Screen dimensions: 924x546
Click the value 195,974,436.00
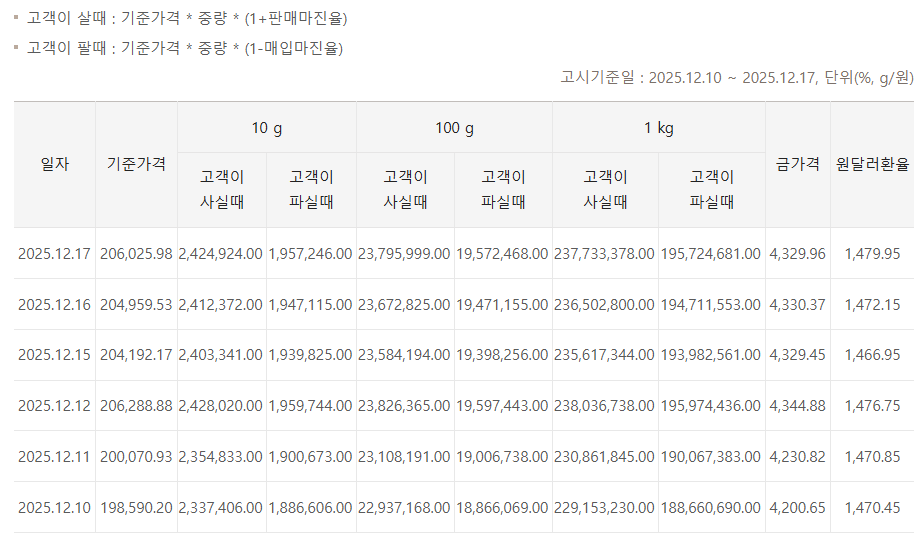click(x=711, y=406)
